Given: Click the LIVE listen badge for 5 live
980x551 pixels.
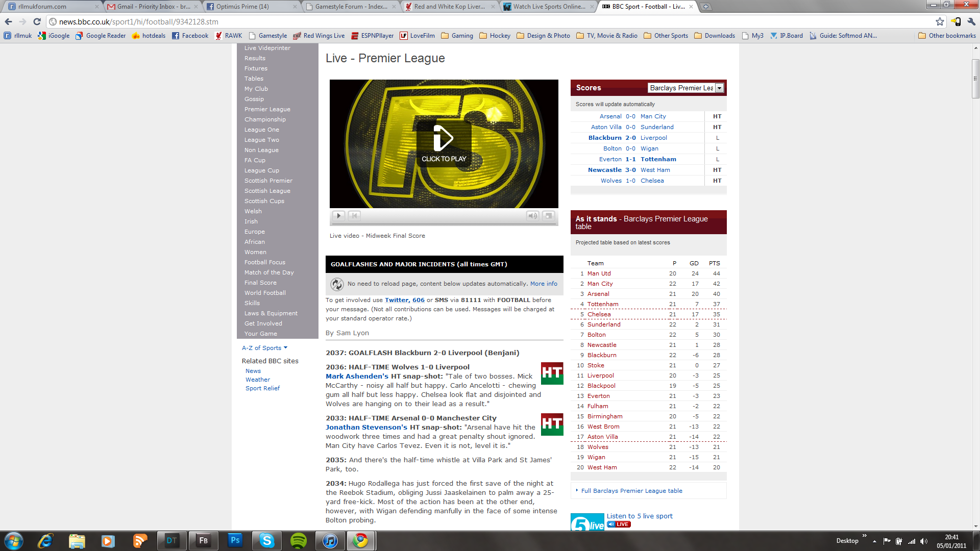Looking at the screenshot, I should [619, 524].
